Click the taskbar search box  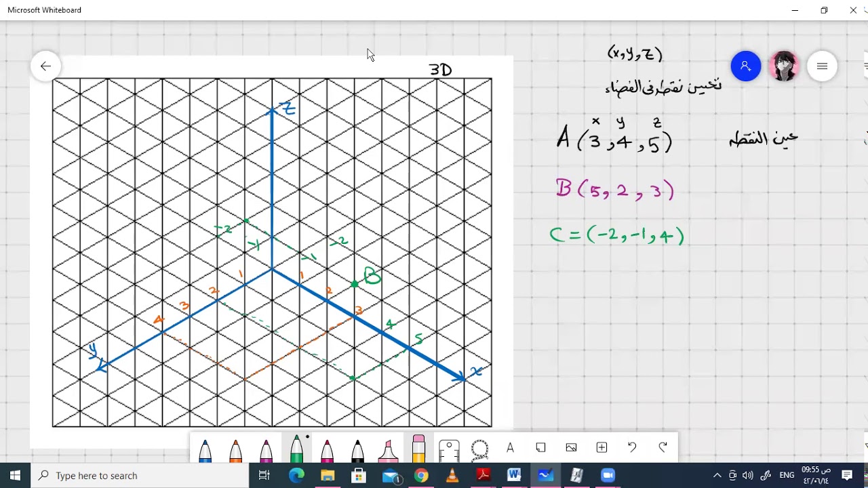(140, 475)
